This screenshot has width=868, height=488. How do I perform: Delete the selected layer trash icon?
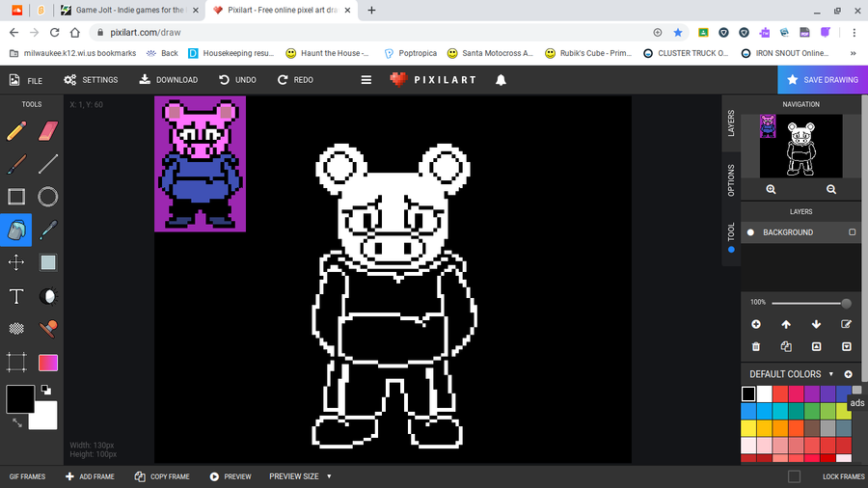pyautogui.click(x=755, y=346)
